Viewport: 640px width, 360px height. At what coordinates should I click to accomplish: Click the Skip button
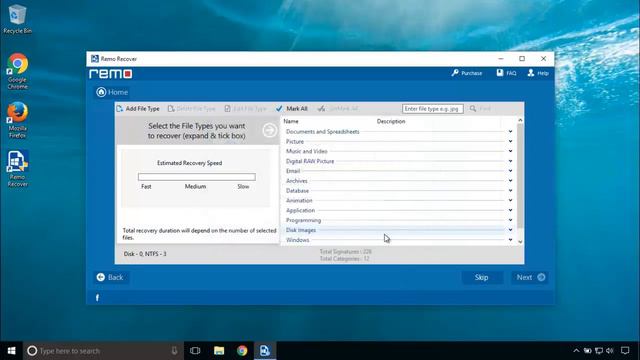point(482,278)
